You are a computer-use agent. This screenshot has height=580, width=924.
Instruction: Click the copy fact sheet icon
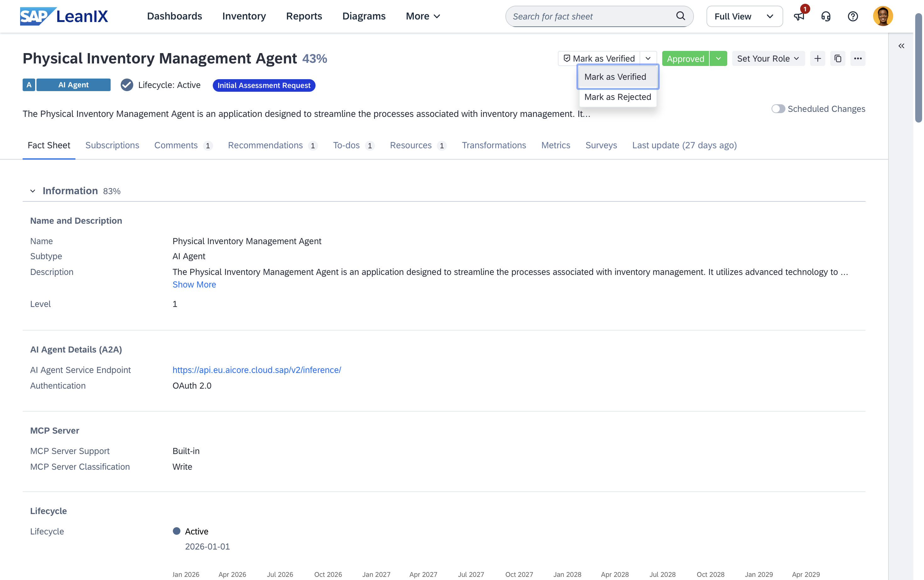(838, 58)
